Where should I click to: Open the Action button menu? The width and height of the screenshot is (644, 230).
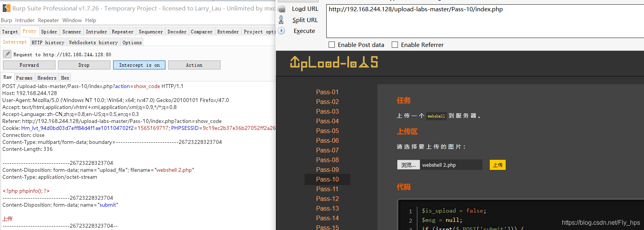tap(194, 65)
